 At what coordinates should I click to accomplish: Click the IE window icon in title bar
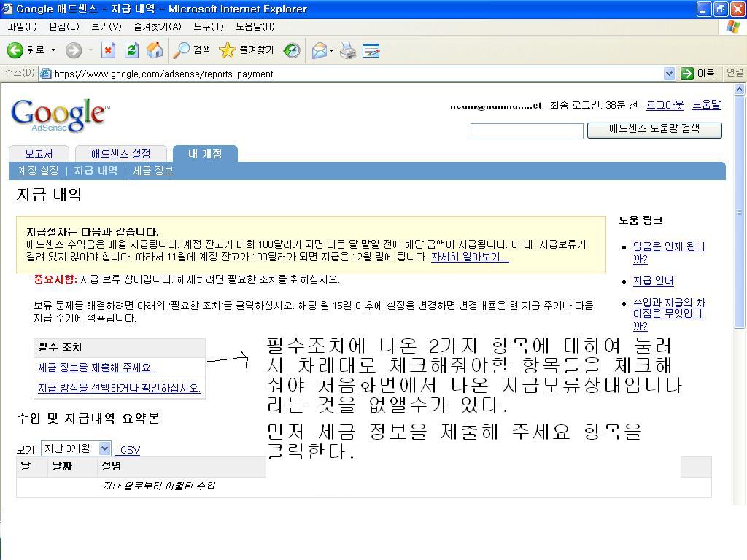point(7,9)
